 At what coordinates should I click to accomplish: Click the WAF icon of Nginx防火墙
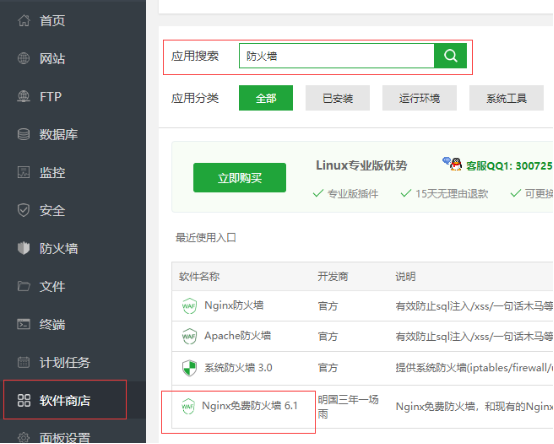pos(189,306)
